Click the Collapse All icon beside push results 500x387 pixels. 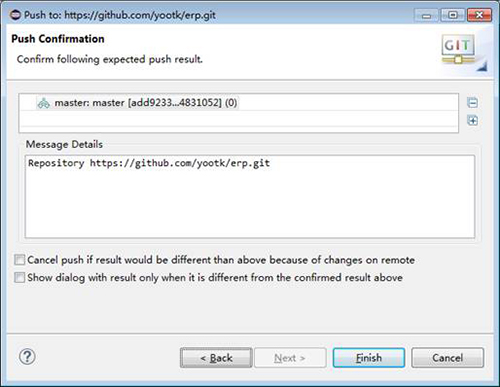[x=472, y=103]
